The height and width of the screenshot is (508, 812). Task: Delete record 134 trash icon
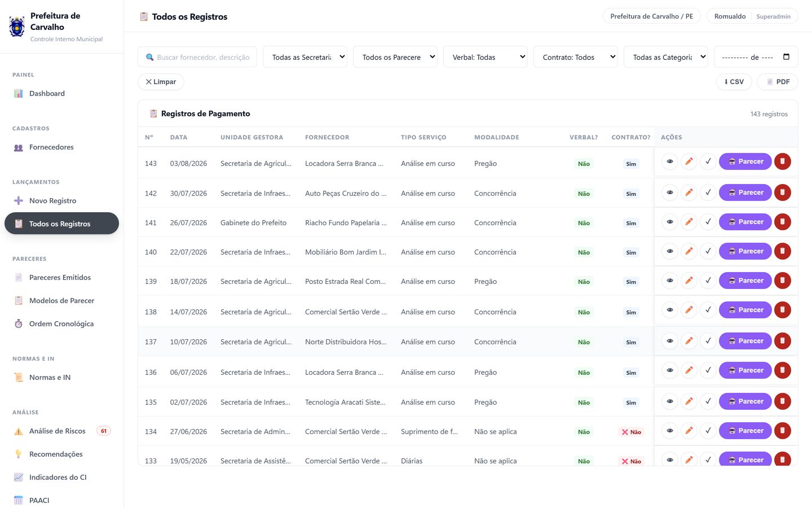click(x=783, y=431)
